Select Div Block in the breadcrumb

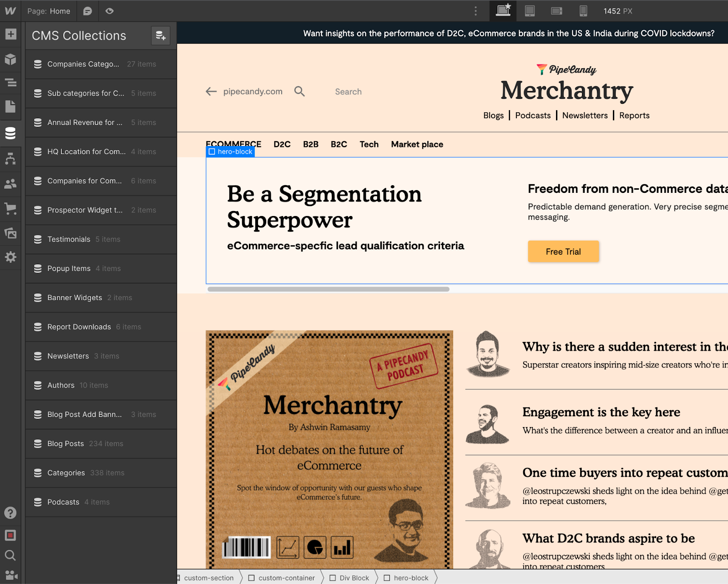tap(349, 578)
